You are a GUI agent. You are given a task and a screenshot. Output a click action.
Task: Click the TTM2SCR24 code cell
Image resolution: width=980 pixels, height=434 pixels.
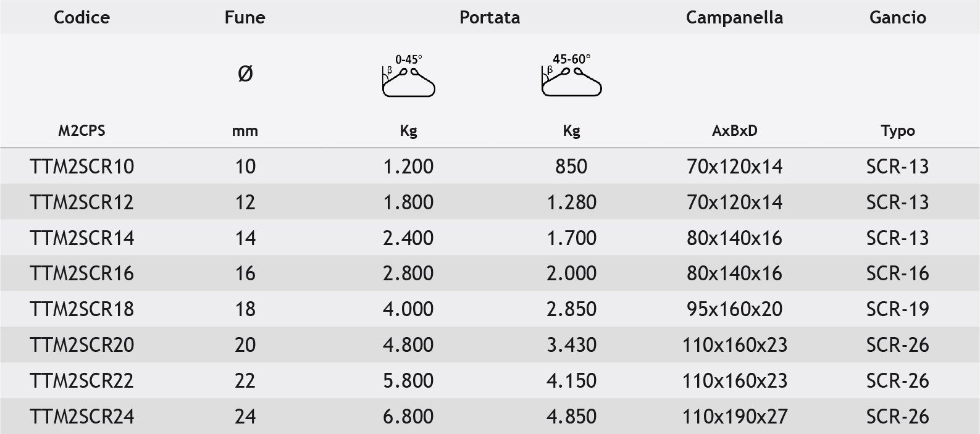click(82, 417)
